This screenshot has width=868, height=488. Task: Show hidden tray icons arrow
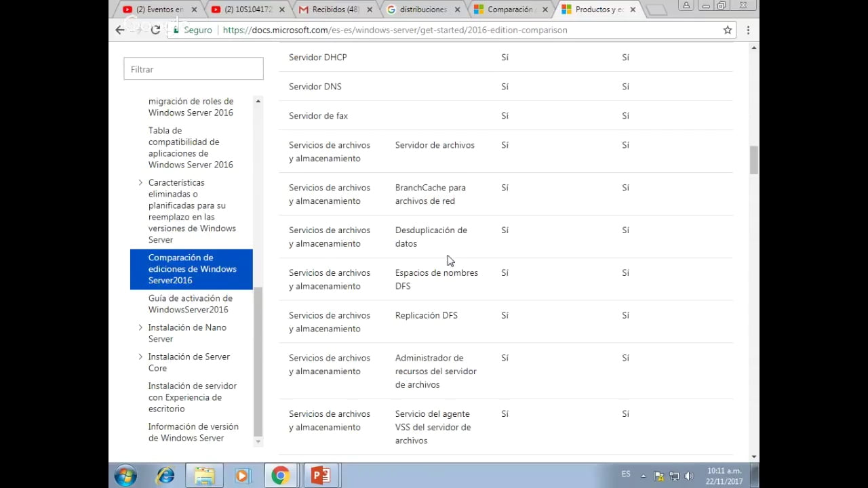click(x=644, y=476)
